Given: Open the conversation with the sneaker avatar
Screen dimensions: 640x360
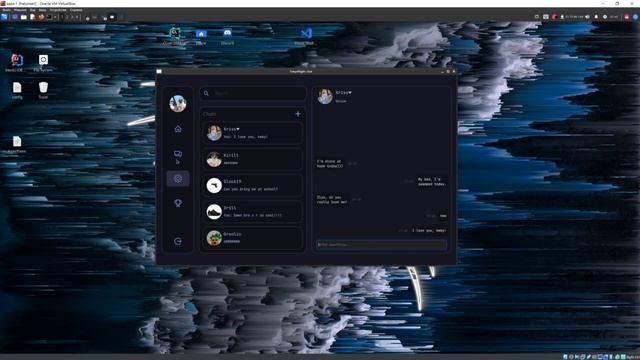Looking at the screenshot, I should tap(253, 211).
